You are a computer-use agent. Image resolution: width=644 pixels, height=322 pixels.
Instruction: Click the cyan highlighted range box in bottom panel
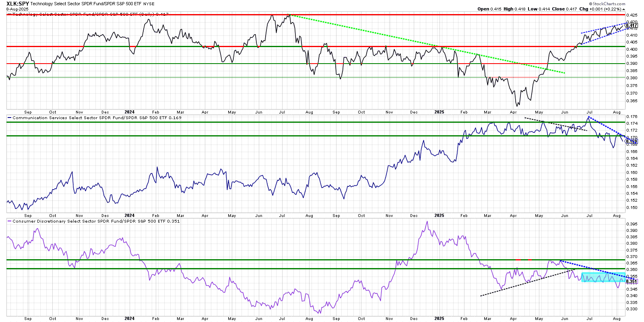603,277
